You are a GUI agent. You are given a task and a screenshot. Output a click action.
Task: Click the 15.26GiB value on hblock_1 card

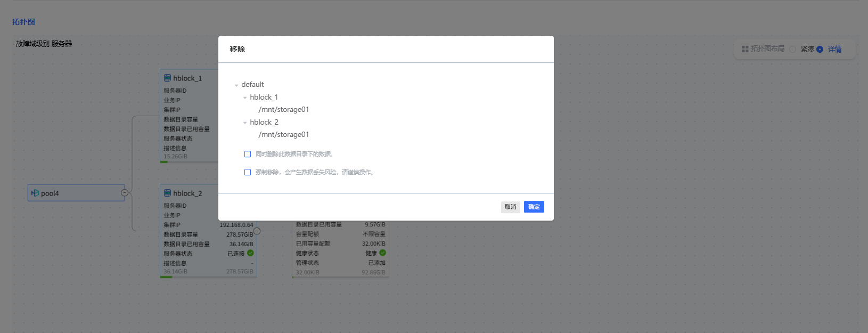coord(175,157)
